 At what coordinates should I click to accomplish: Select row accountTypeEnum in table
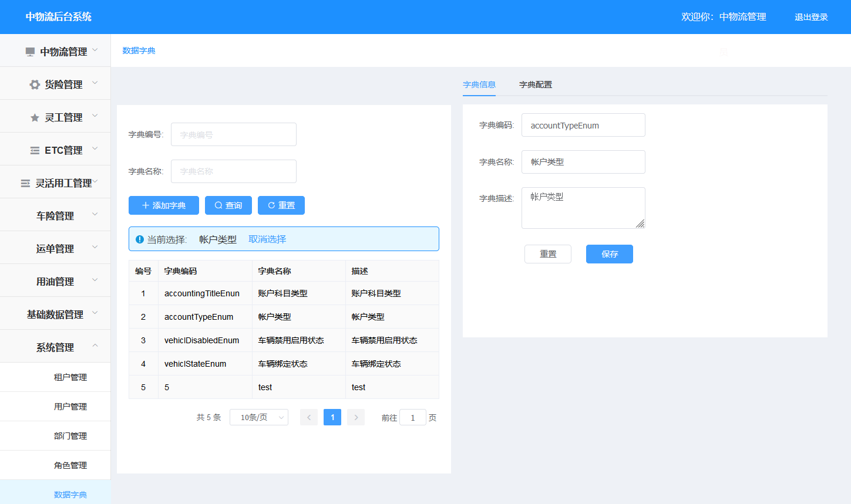click(284, 317)
